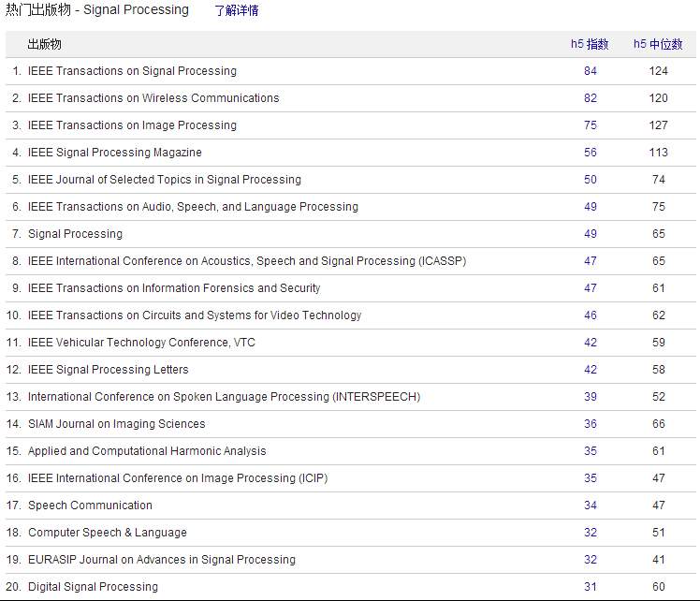Click the h5 median value 113
The image size is (700, 601).
point(659,153)
